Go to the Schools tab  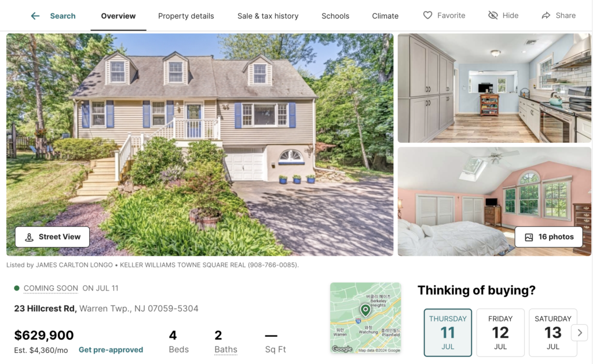(x=335, y=16)
